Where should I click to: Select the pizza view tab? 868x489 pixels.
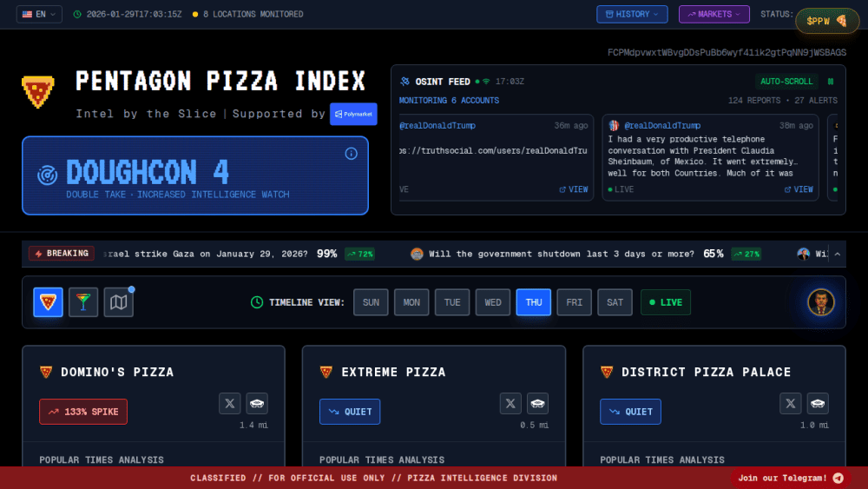pyautogui.click(x=48, y=302)
